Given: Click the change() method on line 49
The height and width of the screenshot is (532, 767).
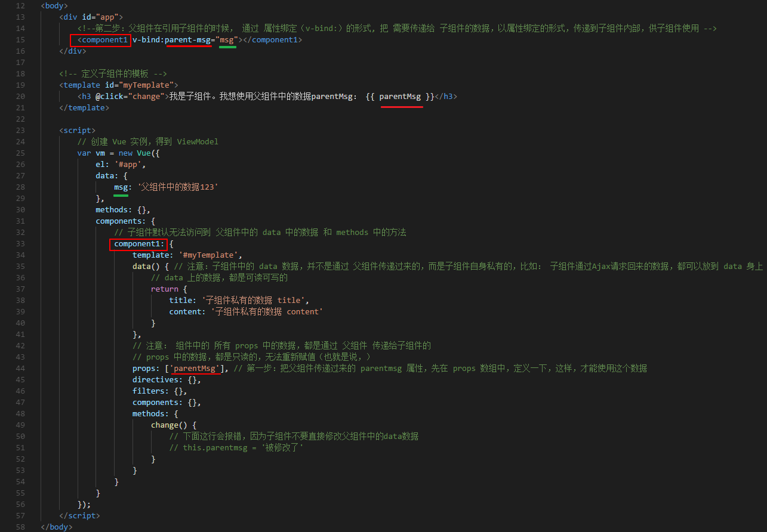Looking at the screenshot, I should (x=169, y=425).
